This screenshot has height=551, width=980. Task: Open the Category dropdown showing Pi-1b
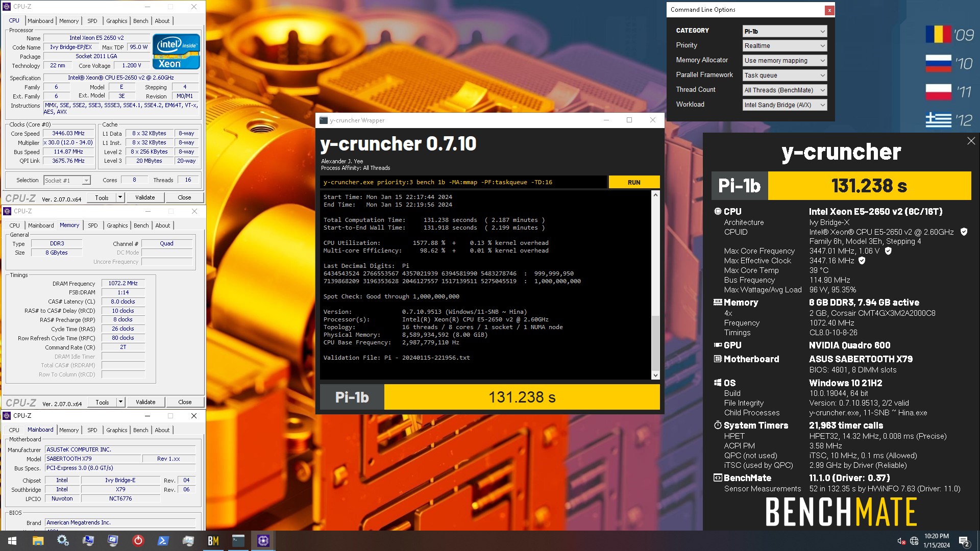pos(785,31)
